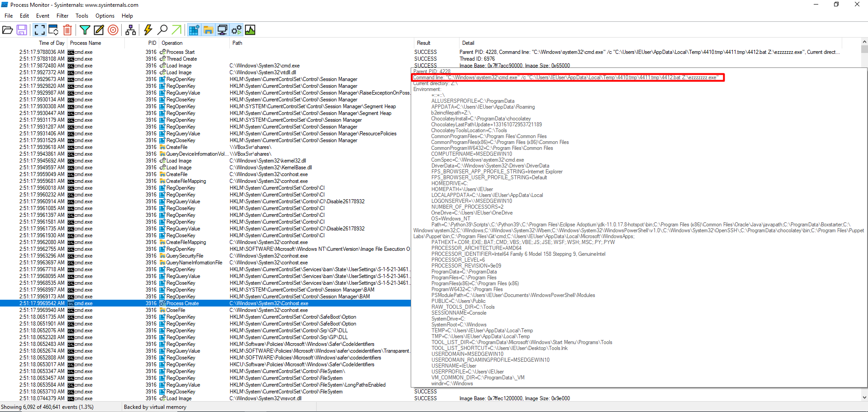
Task: Jump to the object with the green arrow
Action: [176, 30]
